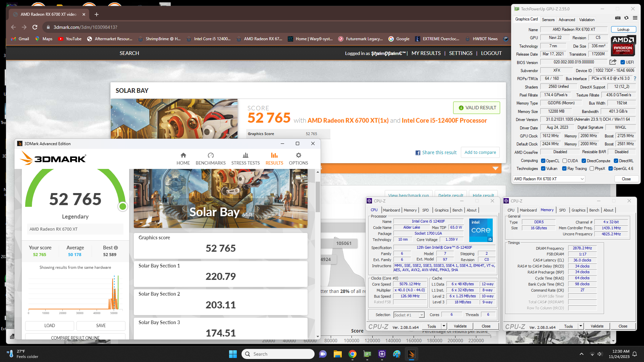The height and width of the screenshot is (362, 644).
Task: Click GPU-Z screenshot camera icon
Action: click(618, 18)
